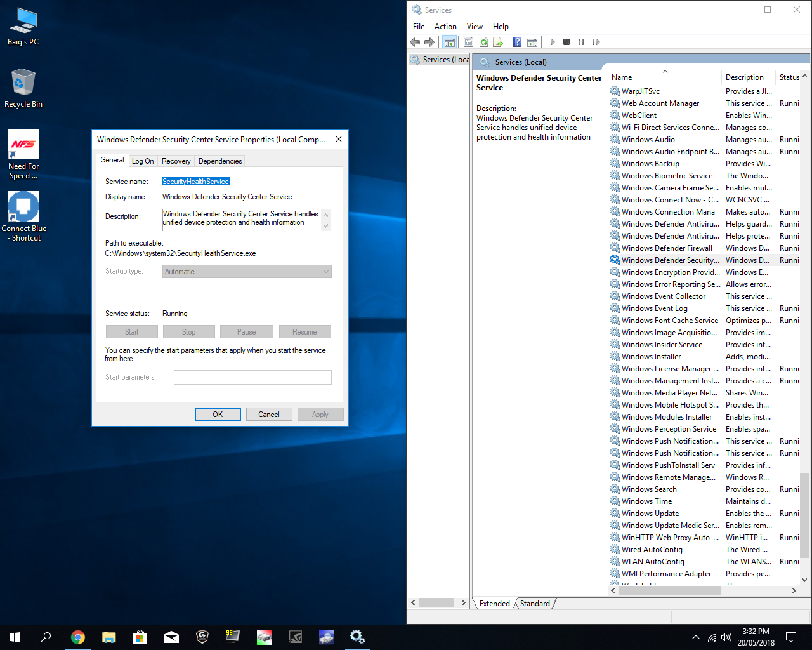Screen dimensions: 812x650
Task: Select WLAN AutoConfig service row
Action: [x=704, y=562]
